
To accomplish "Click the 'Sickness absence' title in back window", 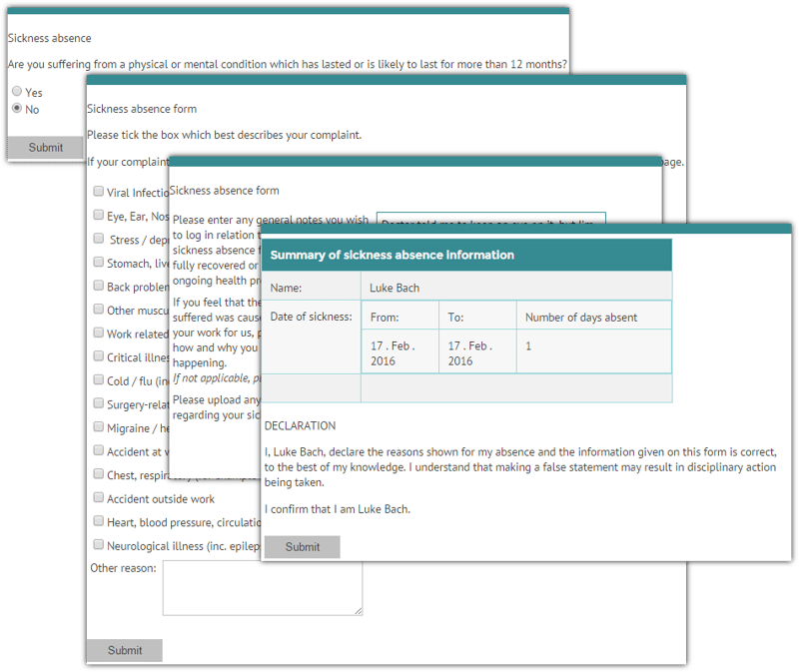I will 49,38.
